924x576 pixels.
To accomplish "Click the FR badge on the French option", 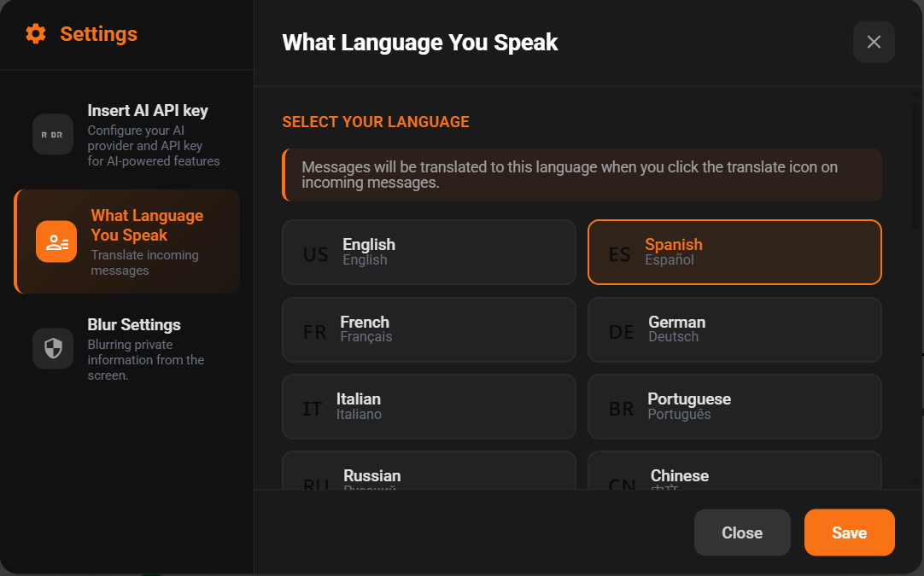I will point(315,329).
